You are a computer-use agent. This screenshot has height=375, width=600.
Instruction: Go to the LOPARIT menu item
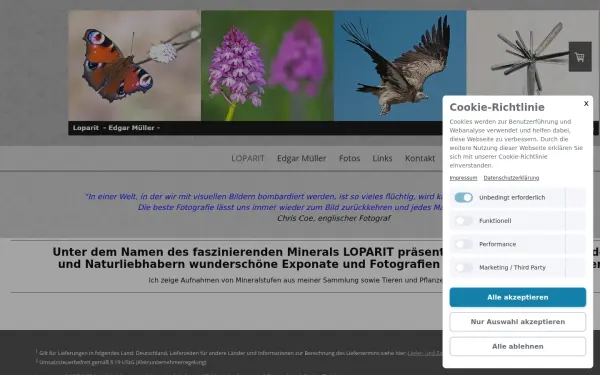pos(248,158)
